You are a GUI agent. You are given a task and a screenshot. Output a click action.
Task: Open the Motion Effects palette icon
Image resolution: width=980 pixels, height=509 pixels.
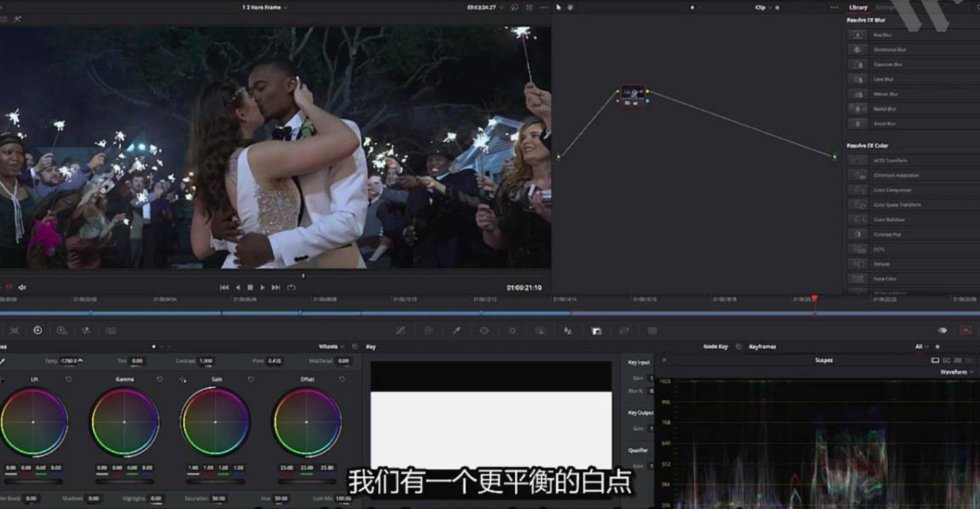111,330
